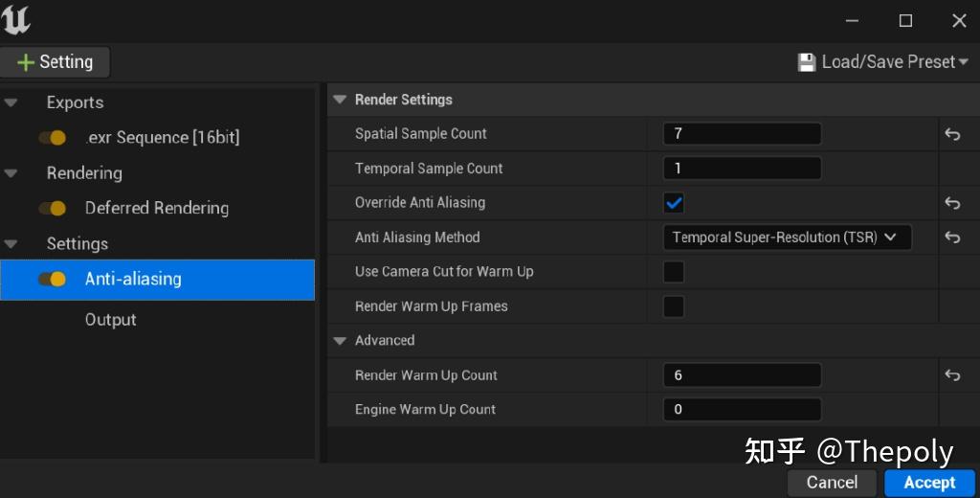The image size is (980, 498).
Task: Collapse the Render Settings section
Action: [340, 100]
